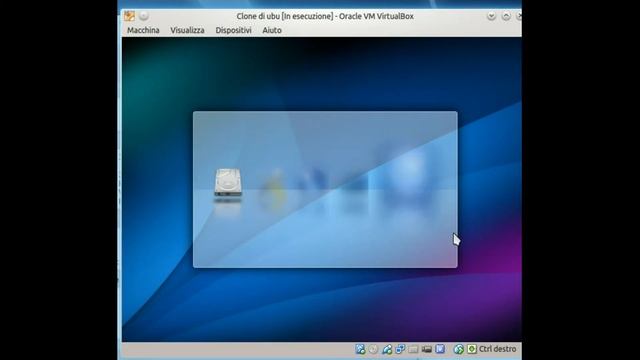640x360 pixels.
Task: Click the 'Clone di ubu [In esecuzione]' window title
Action: [285, 16]
